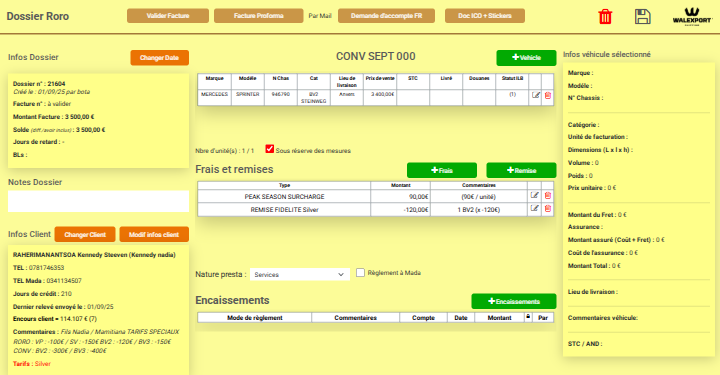Delete the REMISE FIDELITE Silver discount
Screen dimensions: 720x375
click(548, 209)
